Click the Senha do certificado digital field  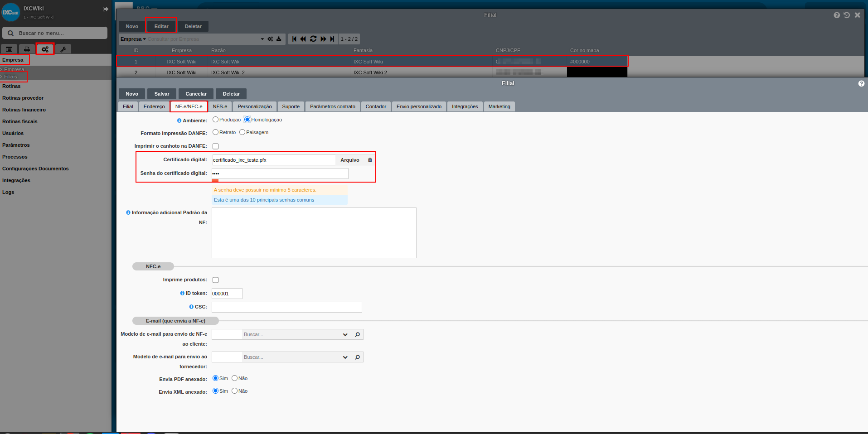280,174
